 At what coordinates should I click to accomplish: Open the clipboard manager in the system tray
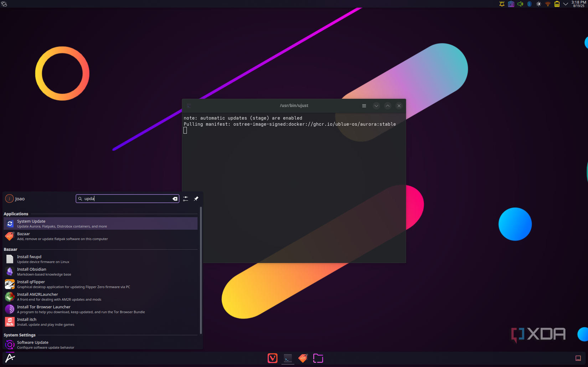pos(511,4)
